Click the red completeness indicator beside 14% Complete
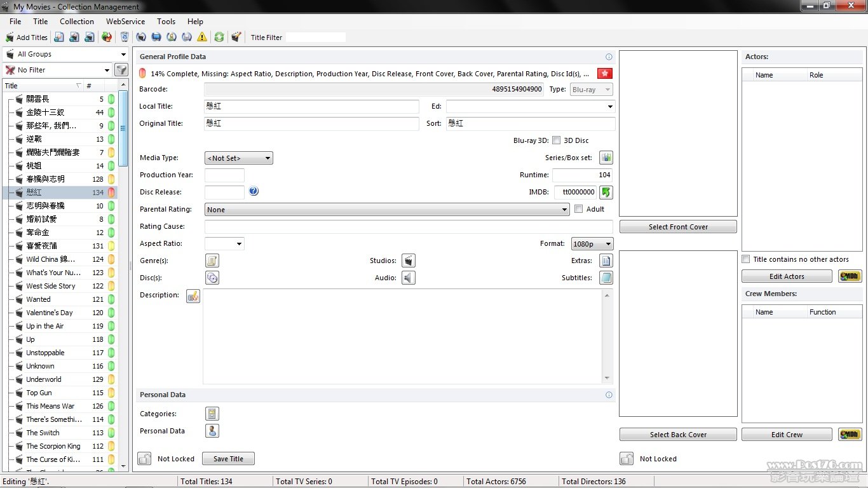868x488 pixels. click(142, 73)
